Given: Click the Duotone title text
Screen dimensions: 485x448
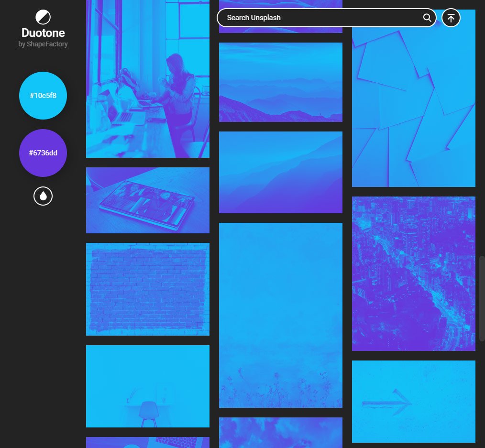Looking at the screenshot, I should [43, 33].
